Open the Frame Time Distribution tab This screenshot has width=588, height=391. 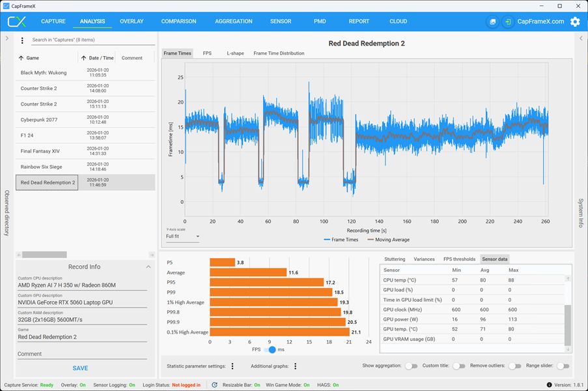(x=279, y=53)
